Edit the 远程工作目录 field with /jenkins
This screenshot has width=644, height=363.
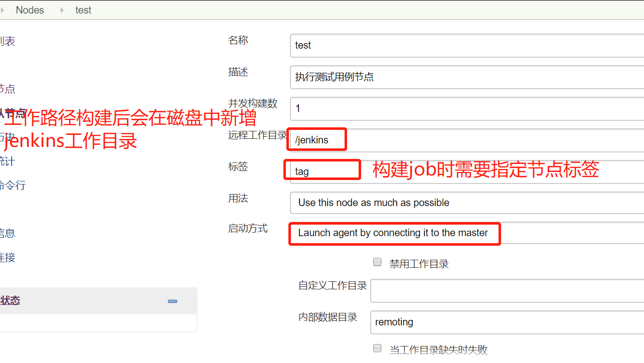coord(467,140)
